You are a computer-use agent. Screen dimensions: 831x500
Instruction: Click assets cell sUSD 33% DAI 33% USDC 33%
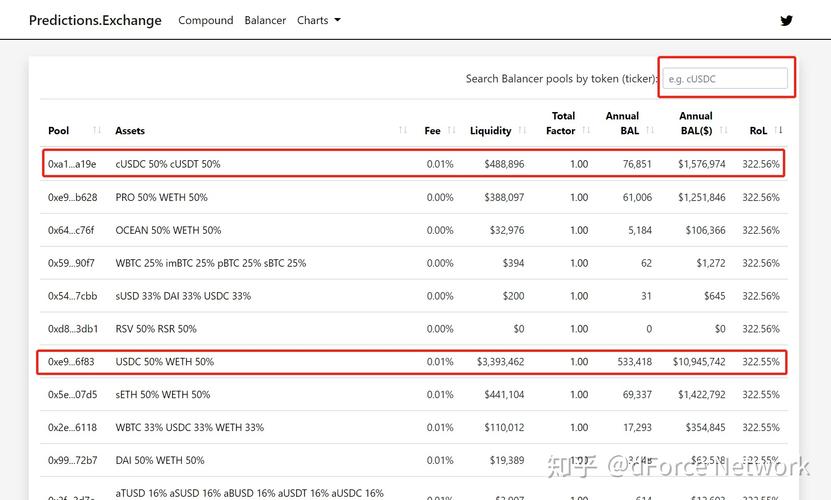183,296
